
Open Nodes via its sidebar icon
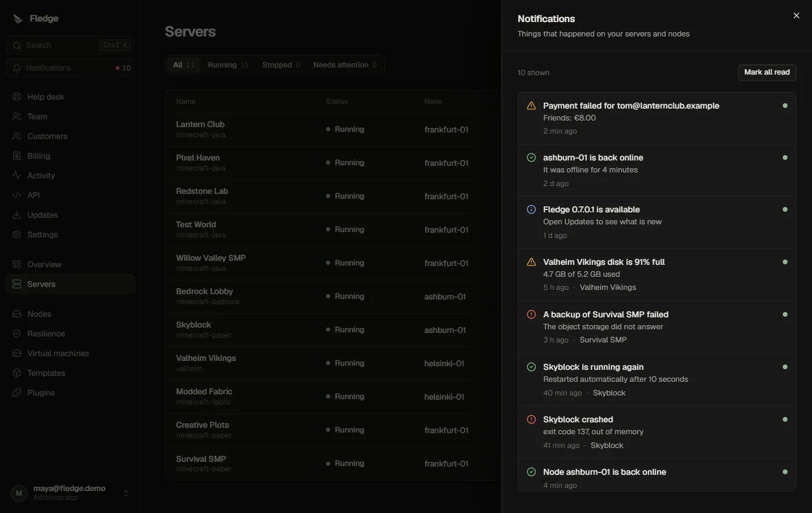click(x=17, y=314)
